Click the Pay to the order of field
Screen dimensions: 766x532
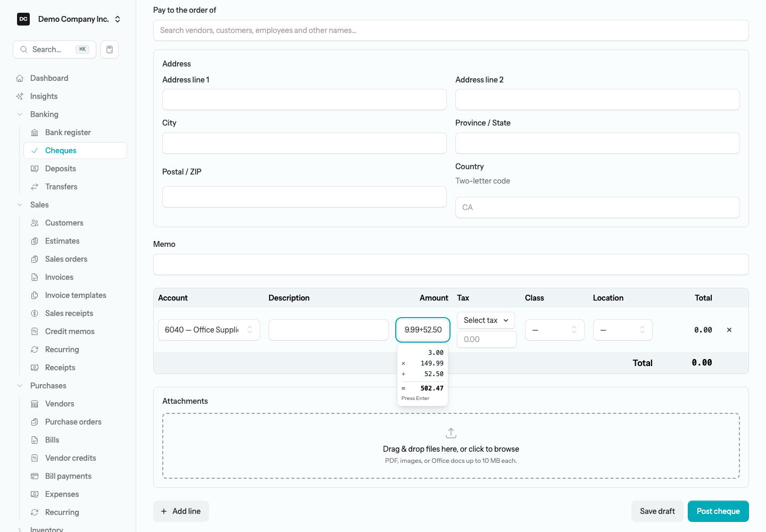451,30
